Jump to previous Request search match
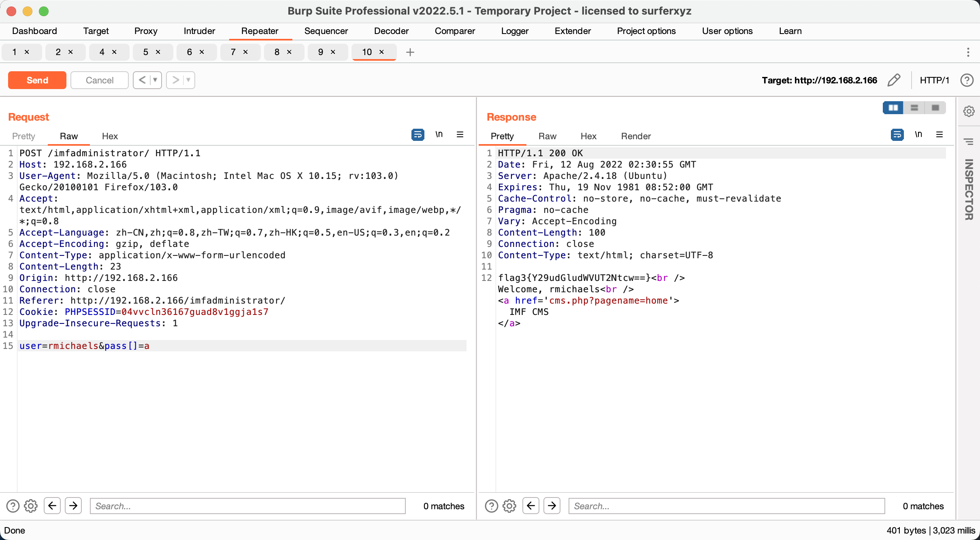This screenshot has height=540, width=980. [x=52, y=506]
